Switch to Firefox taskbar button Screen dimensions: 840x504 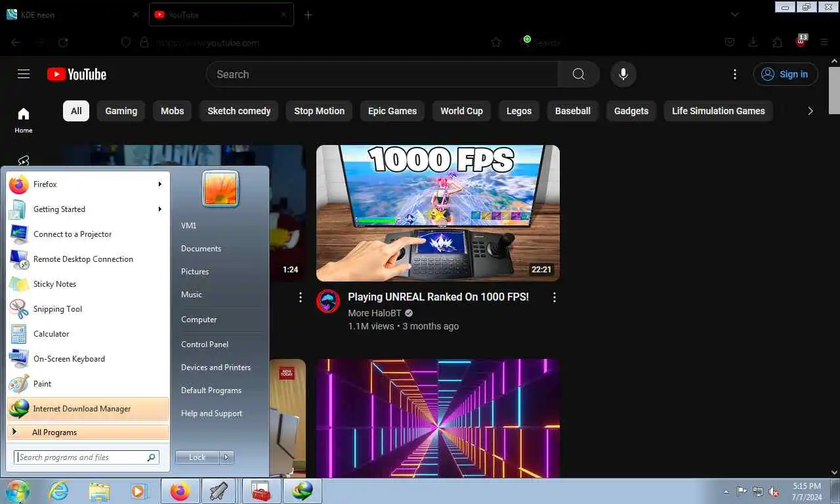[x=180, y=491]
